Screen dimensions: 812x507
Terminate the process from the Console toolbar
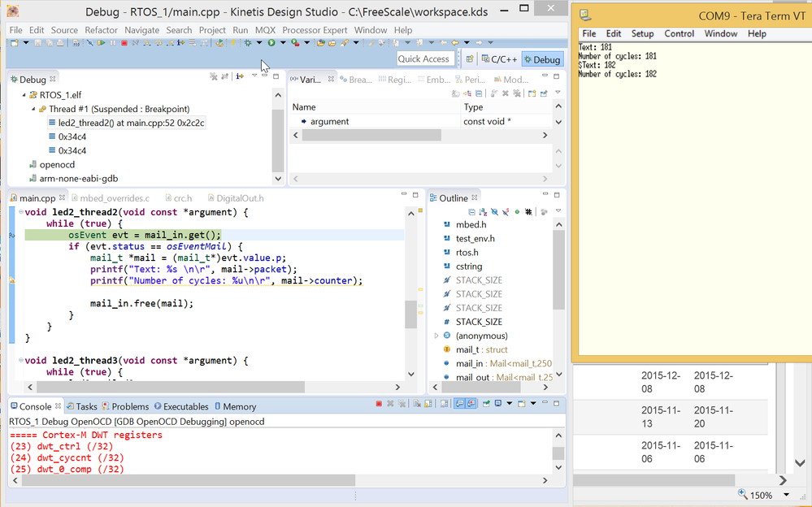(x=379, y=404)
